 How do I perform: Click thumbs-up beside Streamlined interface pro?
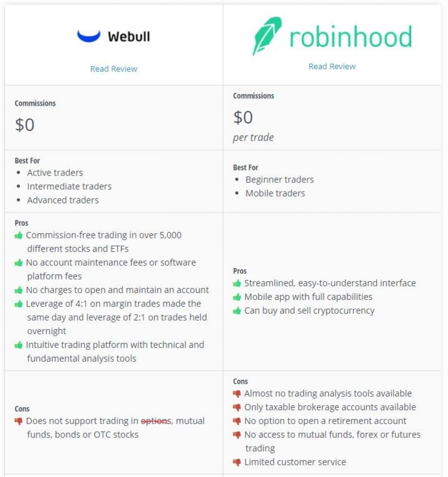pyautogui.click(x=237, y=283)
